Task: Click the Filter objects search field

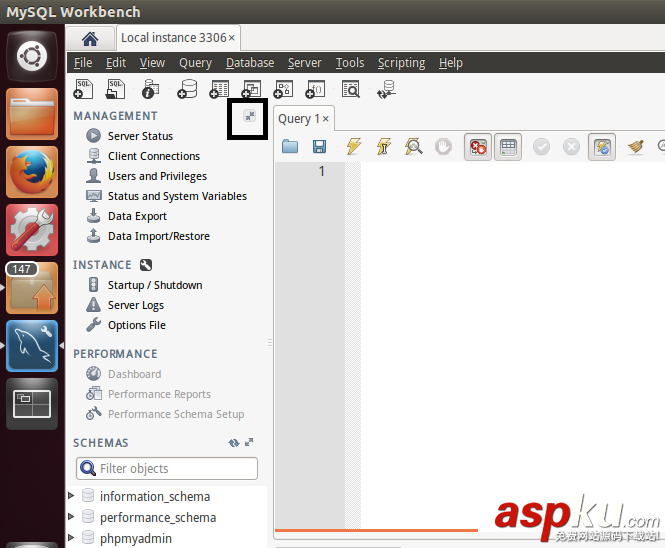Action: (167, 468)
